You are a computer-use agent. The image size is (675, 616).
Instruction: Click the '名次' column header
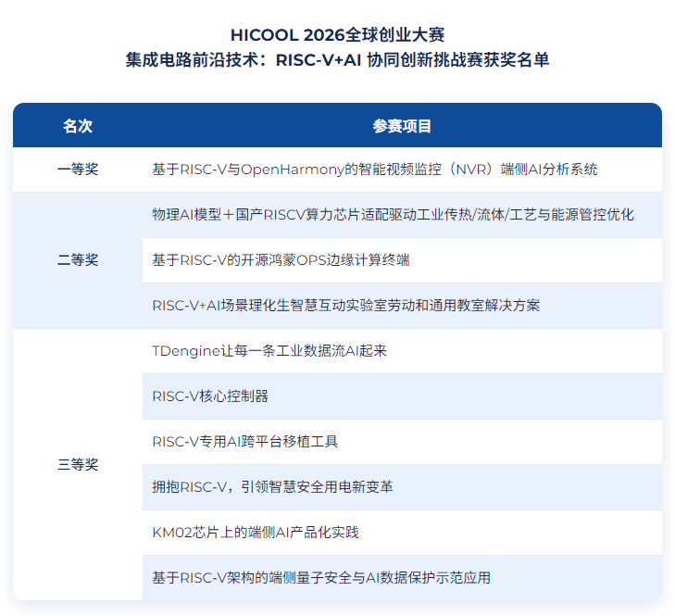[x=78, y=126]
